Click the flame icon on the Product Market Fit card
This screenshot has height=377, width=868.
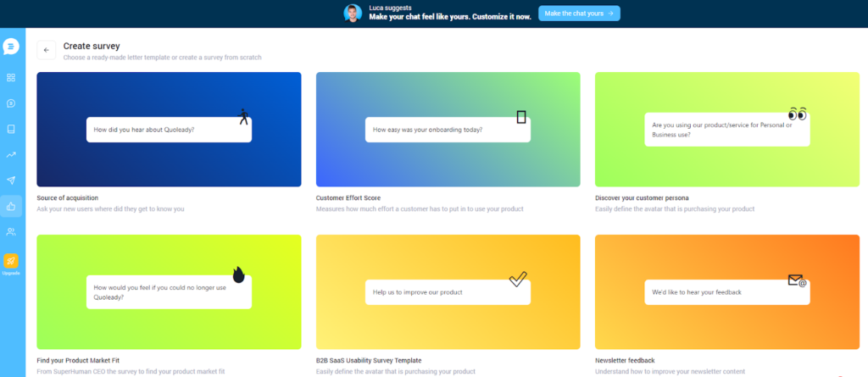(238, 274)
